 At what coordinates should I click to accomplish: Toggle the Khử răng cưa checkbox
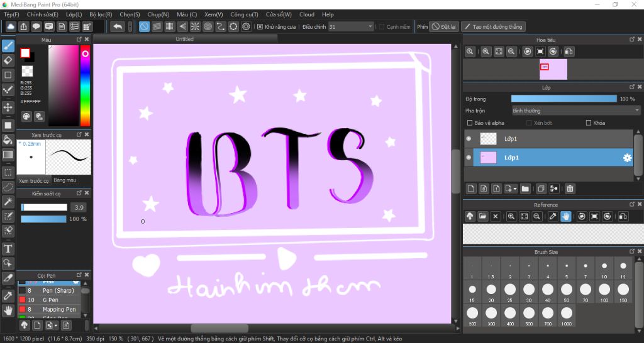click(260, 27)
